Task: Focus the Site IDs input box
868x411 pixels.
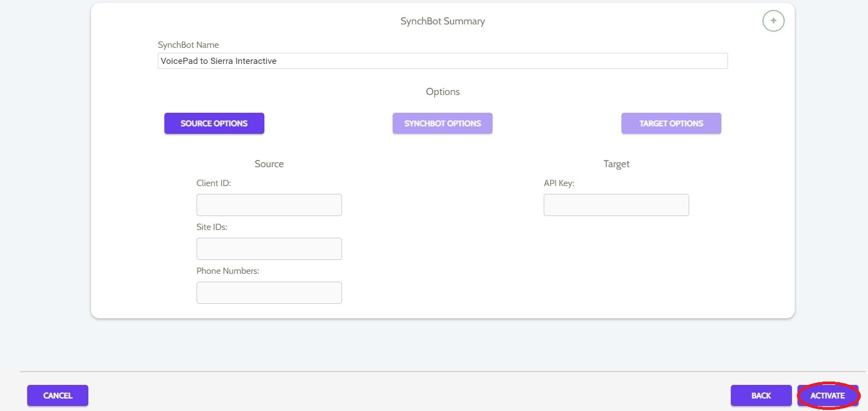Action: pyautogui.click(x=269, y=249)
